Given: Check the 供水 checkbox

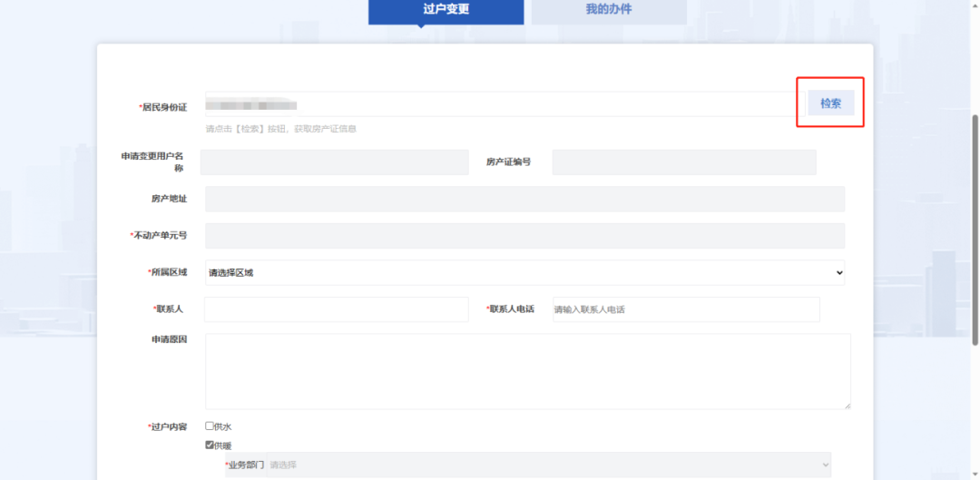Looking at the screenshot, I should tap(210, 426).
